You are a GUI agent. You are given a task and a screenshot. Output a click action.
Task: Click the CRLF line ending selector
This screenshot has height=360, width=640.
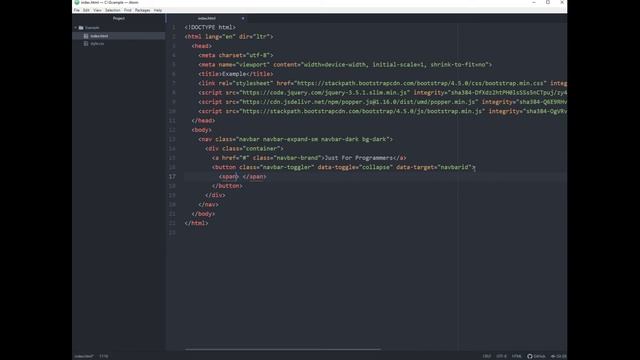click(x=487, y=356)
